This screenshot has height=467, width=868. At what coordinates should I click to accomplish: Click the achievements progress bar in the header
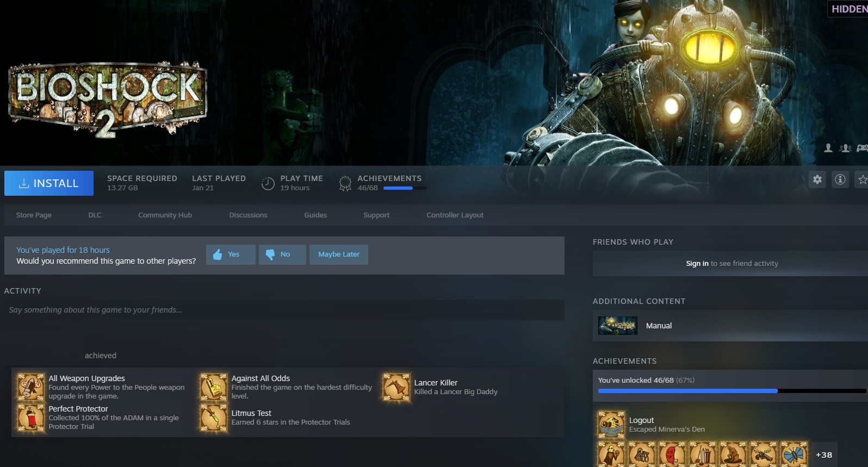click(x=405, y=188)
